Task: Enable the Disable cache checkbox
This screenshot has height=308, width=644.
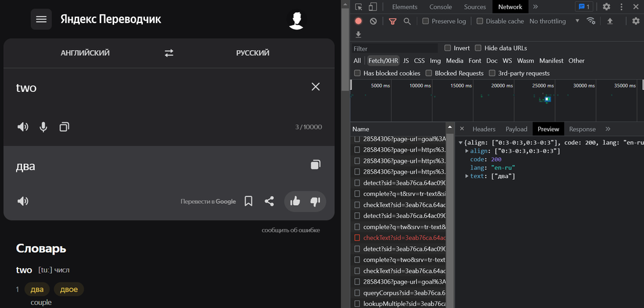Action: coord(480,21)
